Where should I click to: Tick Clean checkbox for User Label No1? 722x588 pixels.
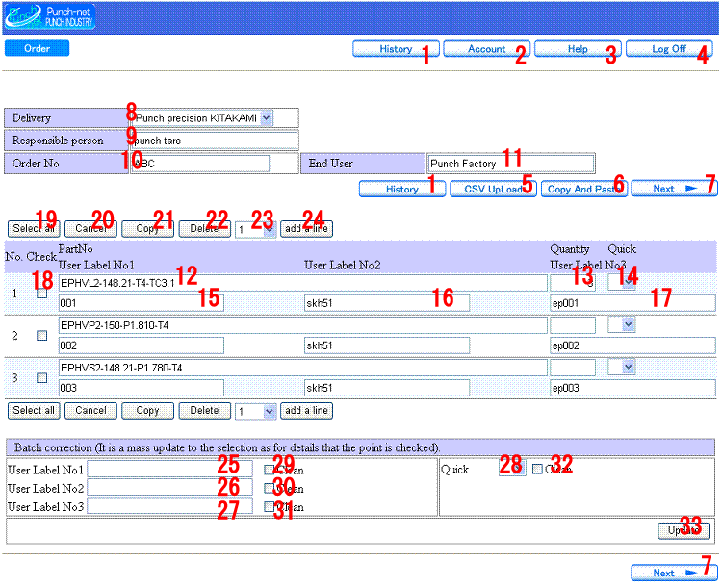point(270,470)
